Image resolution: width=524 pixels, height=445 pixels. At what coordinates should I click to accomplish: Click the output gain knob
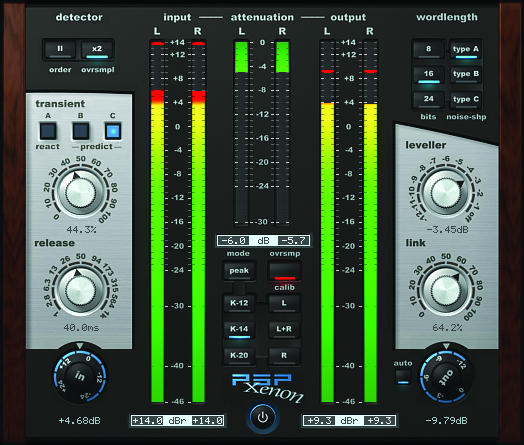coord(446,377)
